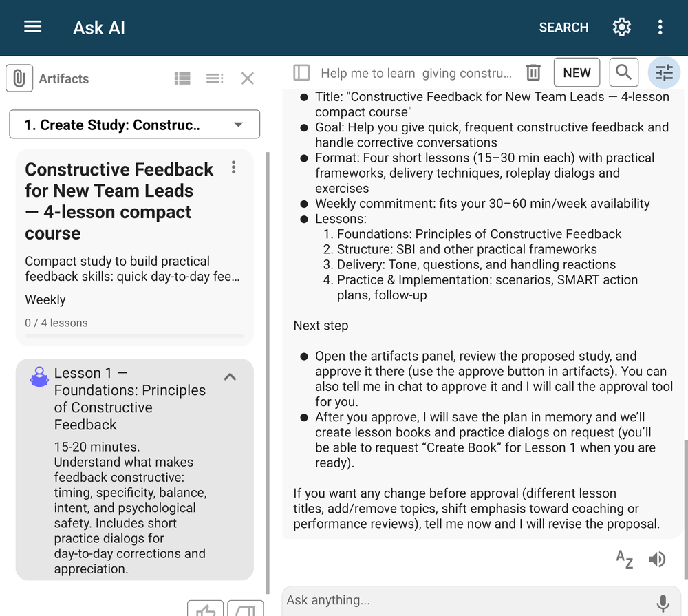The height and width of the screenshot is (616, 688).
Task: Click the lessons progress bar
Action: [135, 337]
